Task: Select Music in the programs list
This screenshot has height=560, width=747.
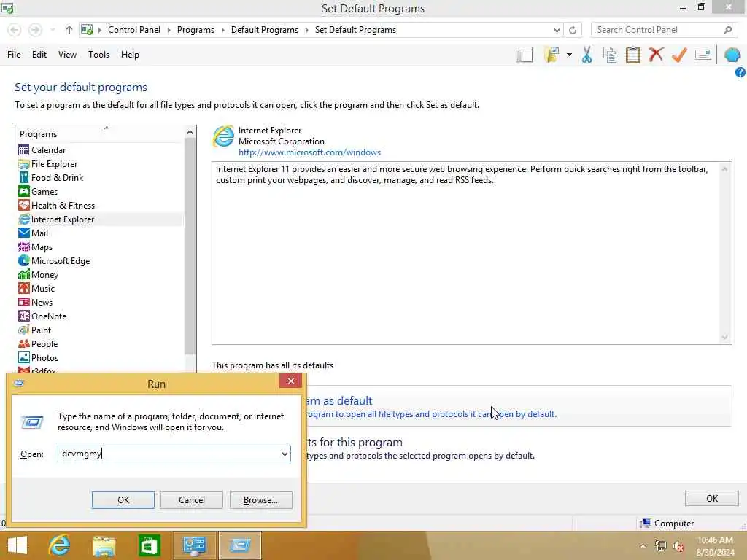Action: pyautogui.click(x=43, y=289)
